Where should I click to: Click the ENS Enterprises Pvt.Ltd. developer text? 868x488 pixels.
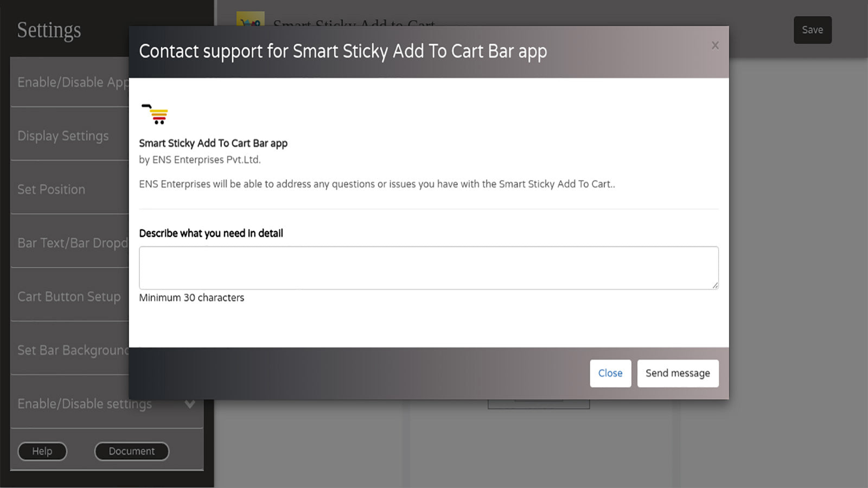(200, 159)
